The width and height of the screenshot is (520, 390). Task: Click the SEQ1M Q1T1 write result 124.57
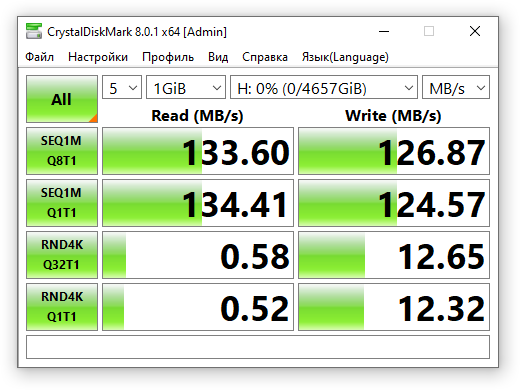click(394, 203)
